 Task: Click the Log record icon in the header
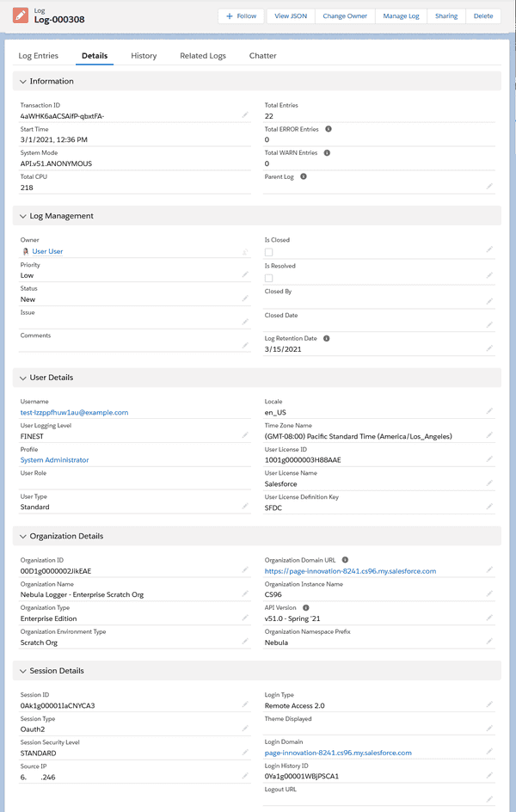point(21,15)
